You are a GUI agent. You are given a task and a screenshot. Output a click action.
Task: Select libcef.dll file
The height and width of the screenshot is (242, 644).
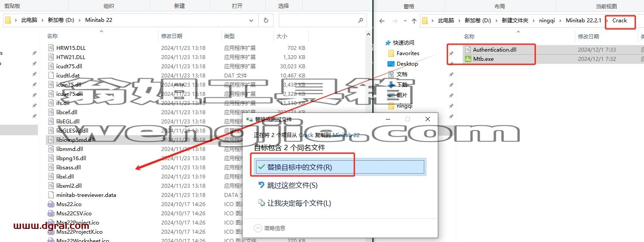(x=67, y=112)
